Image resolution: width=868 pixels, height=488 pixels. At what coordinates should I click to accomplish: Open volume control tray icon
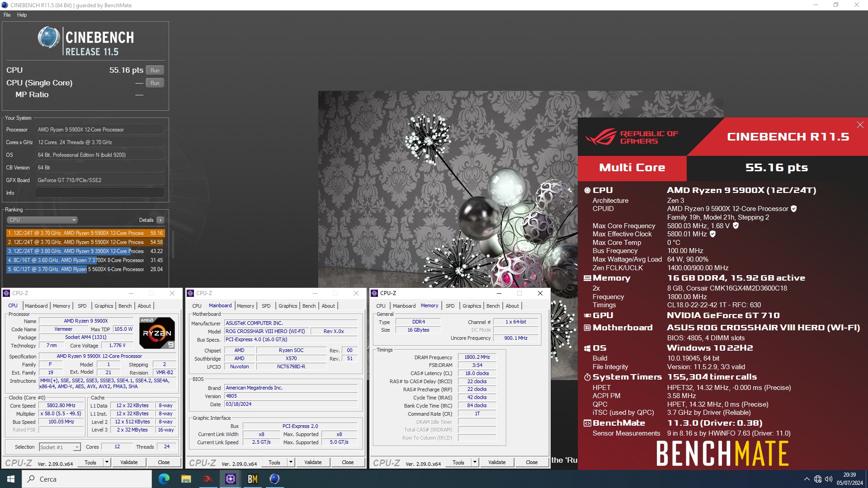(x=828, y=479)
